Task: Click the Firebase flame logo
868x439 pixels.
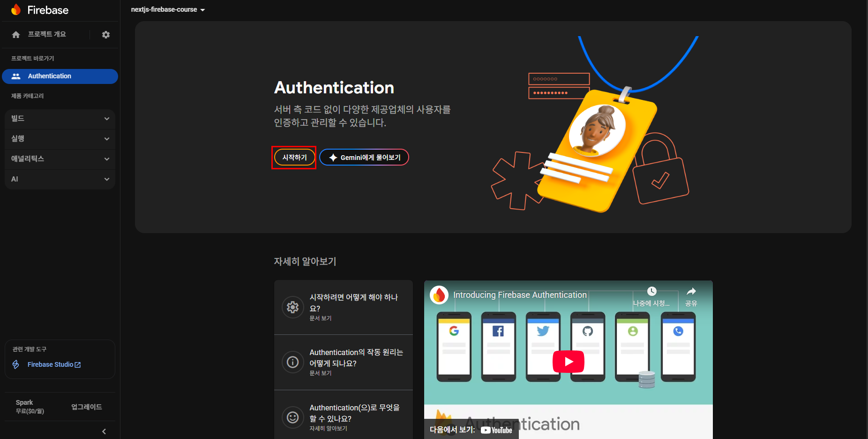Action: (x=16, y=10)
